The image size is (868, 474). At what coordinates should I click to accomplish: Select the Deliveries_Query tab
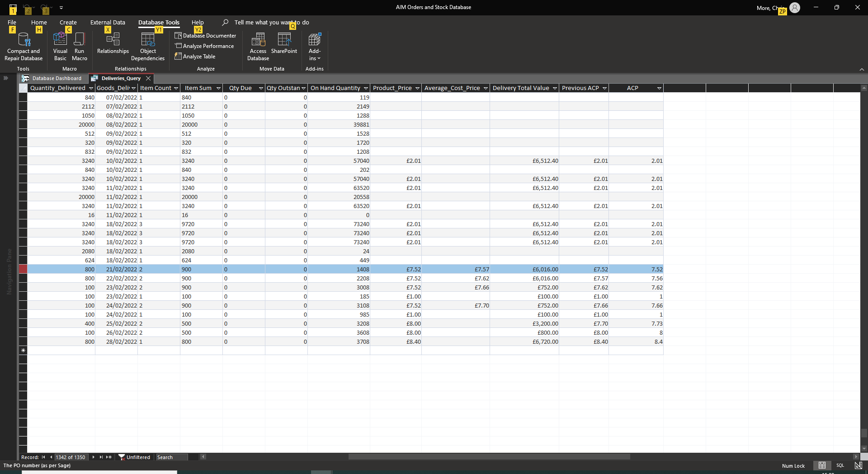(121, 78)
